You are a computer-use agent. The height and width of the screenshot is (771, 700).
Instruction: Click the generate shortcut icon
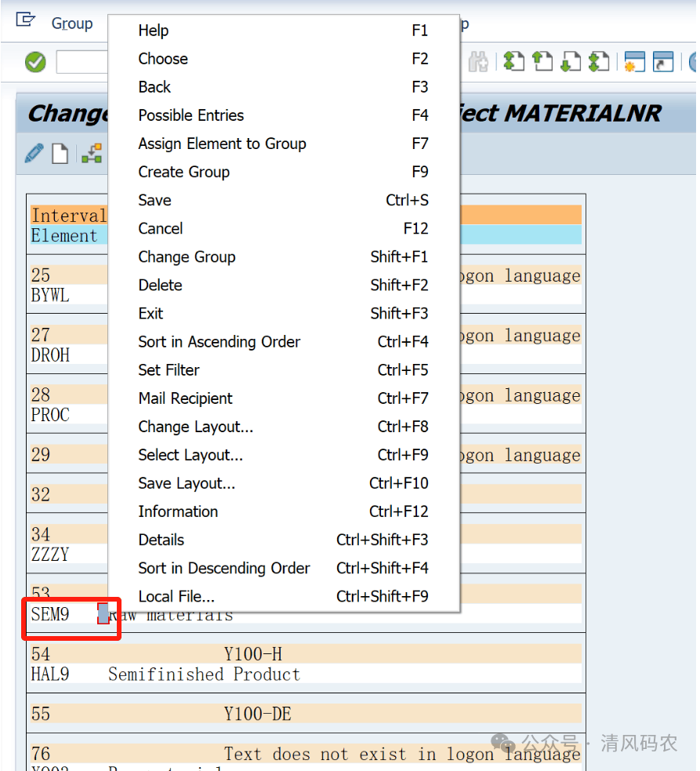coord(663,62)
